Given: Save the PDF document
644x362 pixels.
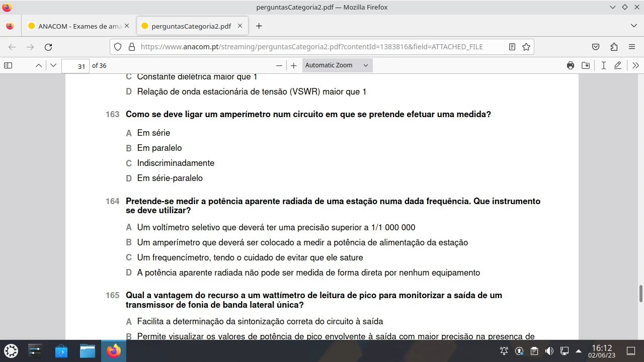Looking at the screenshot, I should tap(586, 65).
